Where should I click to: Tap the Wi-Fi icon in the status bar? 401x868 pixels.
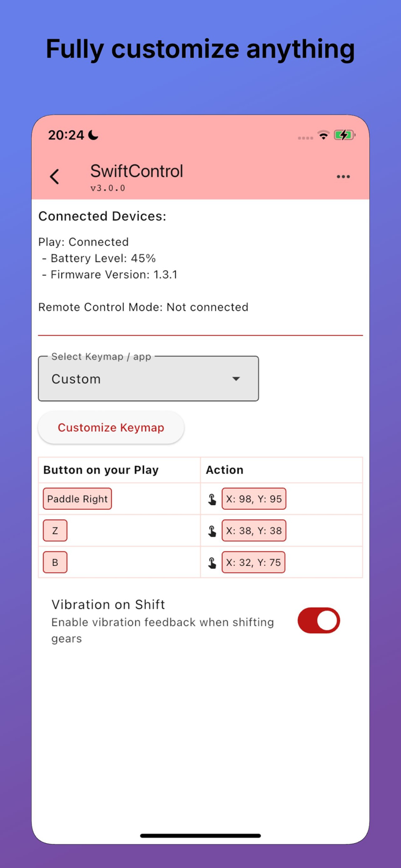(323, 135)
